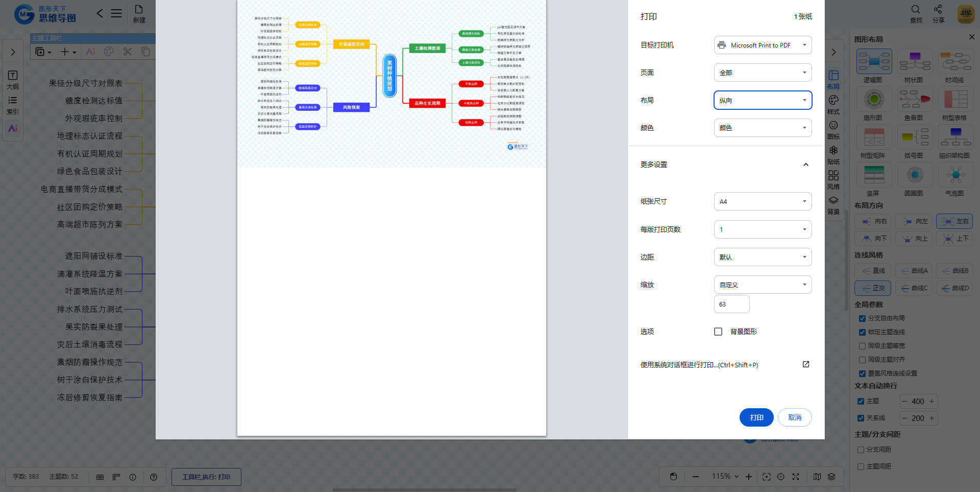
Task: Click the custom scale value input field
Action: point(731,304)
